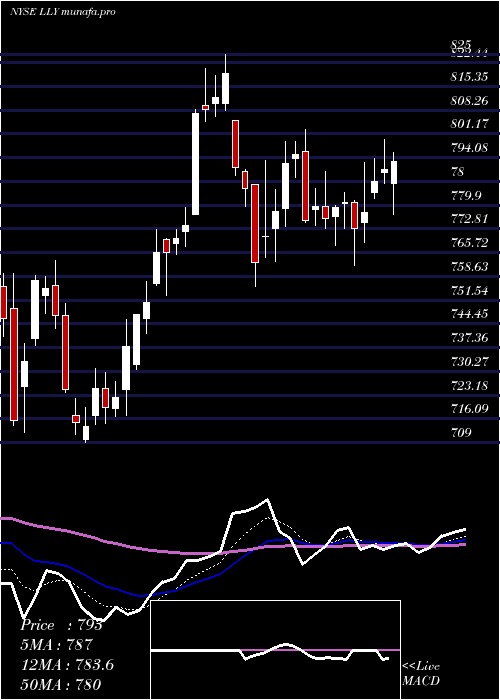Click the last white candlestick on the right

click(x=394, y=172)
